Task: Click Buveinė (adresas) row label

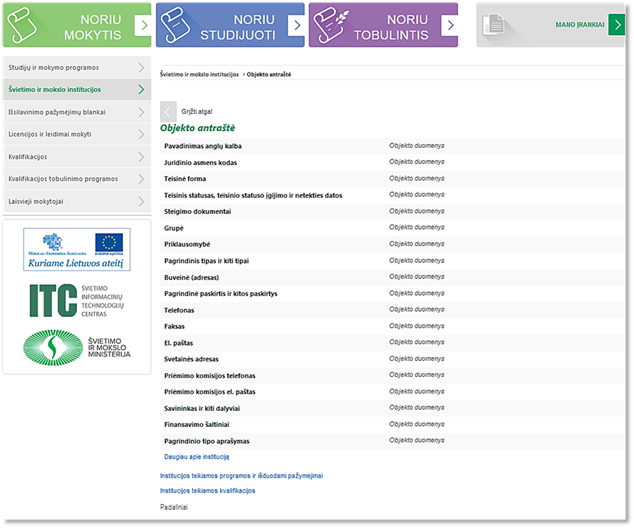Action: [x=192, y=277]
